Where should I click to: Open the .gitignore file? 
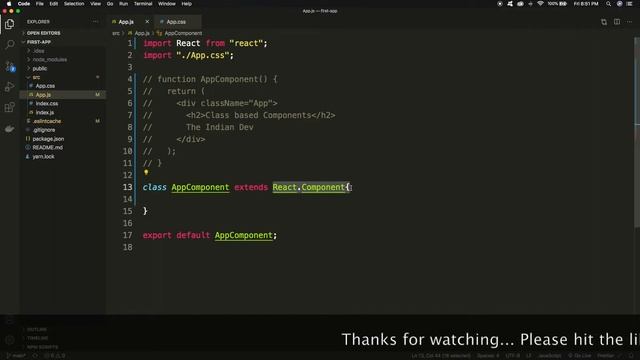pyautogui.click(x=63, y=130)
